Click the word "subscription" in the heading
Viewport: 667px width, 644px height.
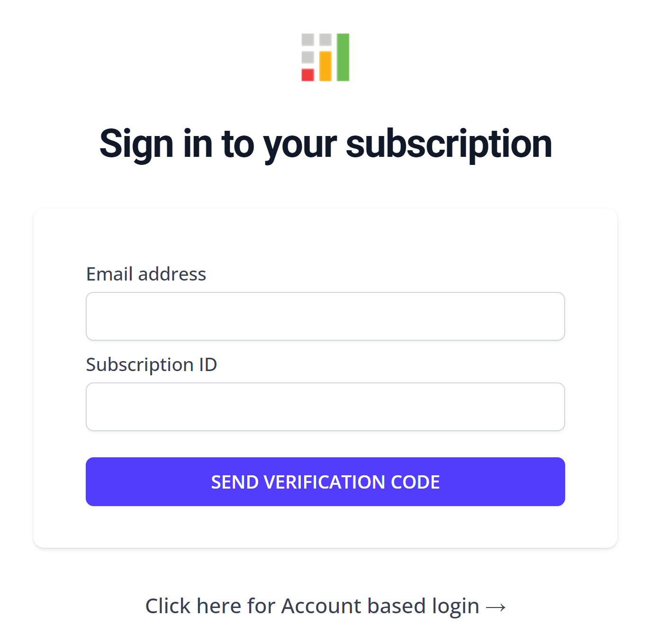click(449, 144)
